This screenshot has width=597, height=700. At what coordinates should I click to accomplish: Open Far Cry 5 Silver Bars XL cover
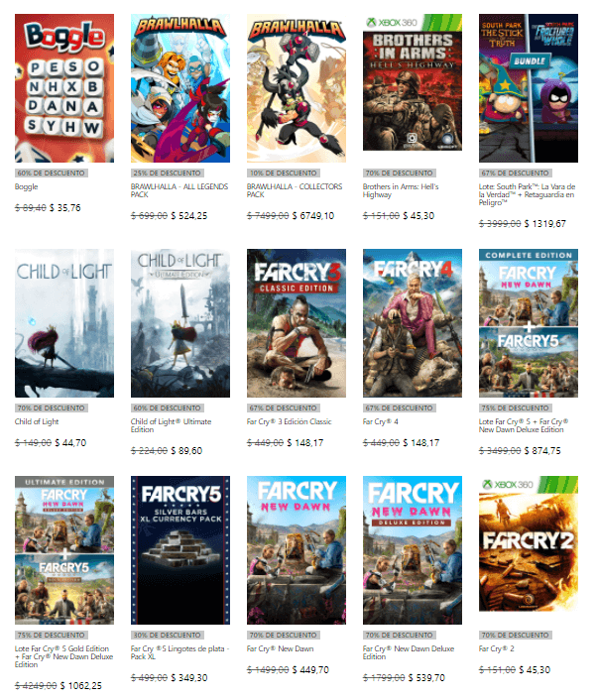180,550
